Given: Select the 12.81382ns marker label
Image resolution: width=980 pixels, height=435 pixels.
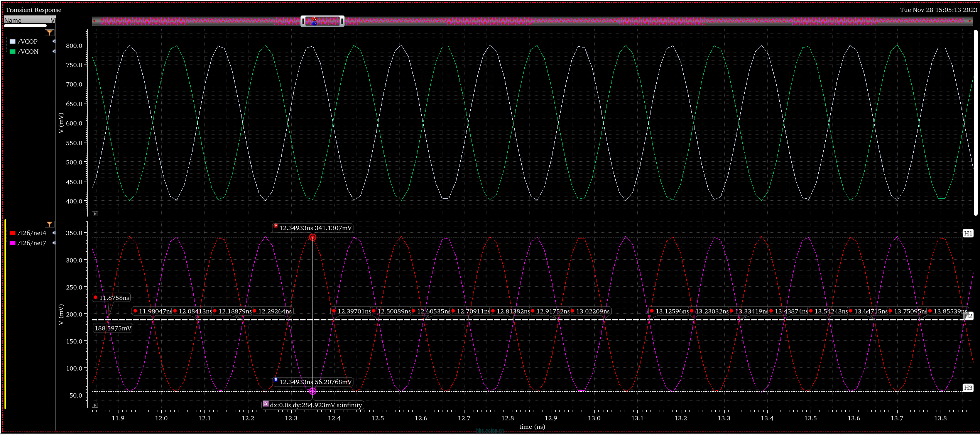Looking at the screenshot, I should click(510, 311).
